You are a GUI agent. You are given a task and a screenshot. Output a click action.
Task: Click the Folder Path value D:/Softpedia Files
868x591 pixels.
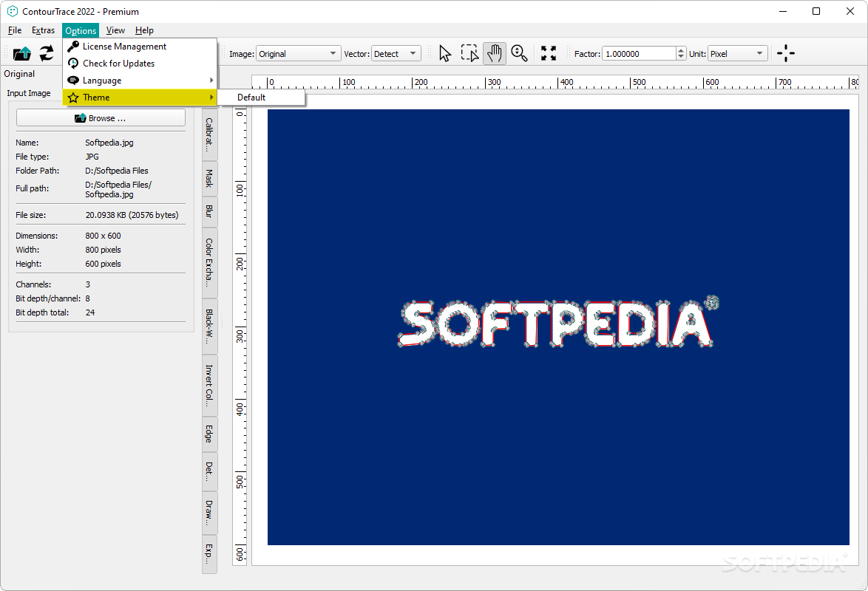pyautogui.click(x=117, y=171)
